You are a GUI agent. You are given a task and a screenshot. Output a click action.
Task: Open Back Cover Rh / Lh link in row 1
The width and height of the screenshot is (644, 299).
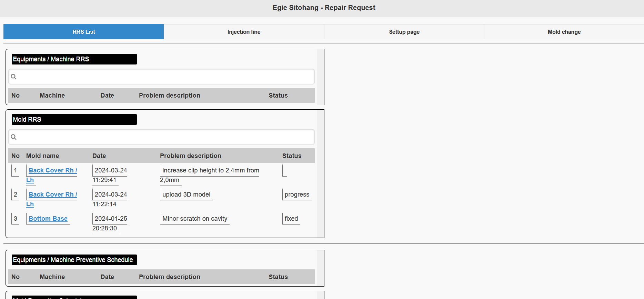coord(53,170)
